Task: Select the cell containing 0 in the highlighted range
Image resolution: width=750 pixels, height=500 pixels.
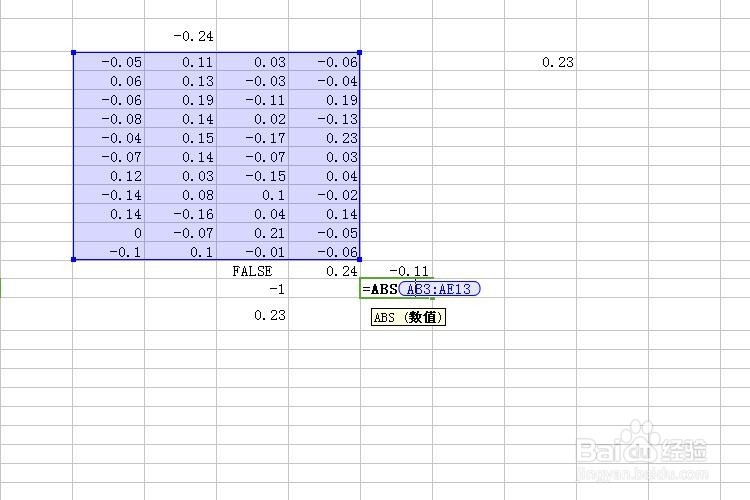Action: click(x=109, y=233)
